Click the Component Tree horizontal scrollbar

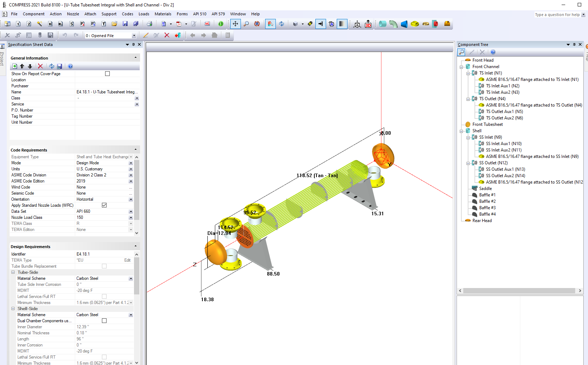click(x=520, y=291)
